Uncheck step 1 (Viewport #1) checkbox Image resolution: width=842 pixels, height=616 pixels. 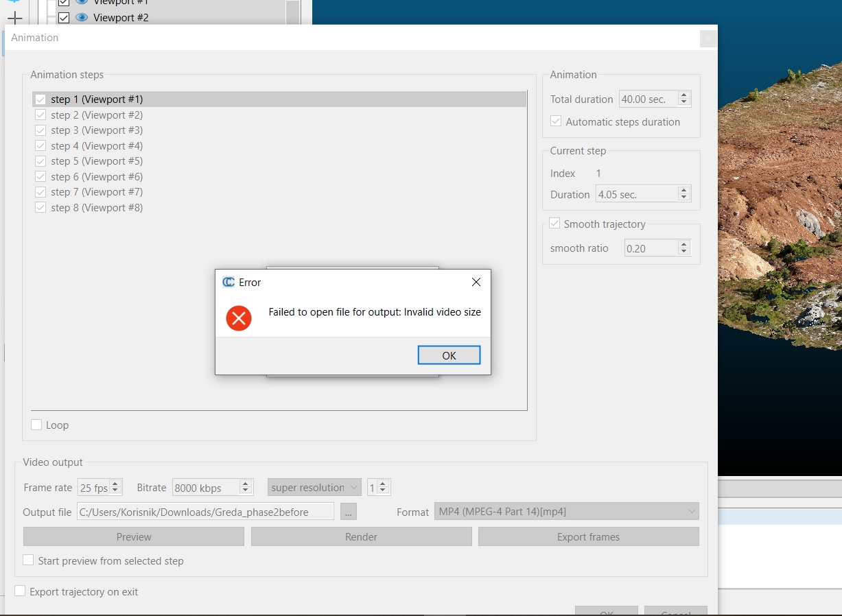click(x=40, y=99)
